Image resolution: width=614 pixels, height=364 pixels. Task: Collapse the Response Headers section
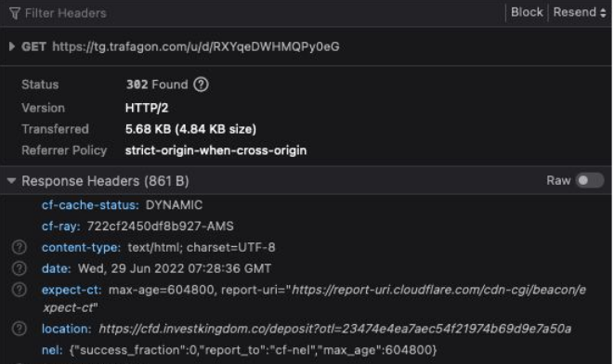(x=11, y=181)
